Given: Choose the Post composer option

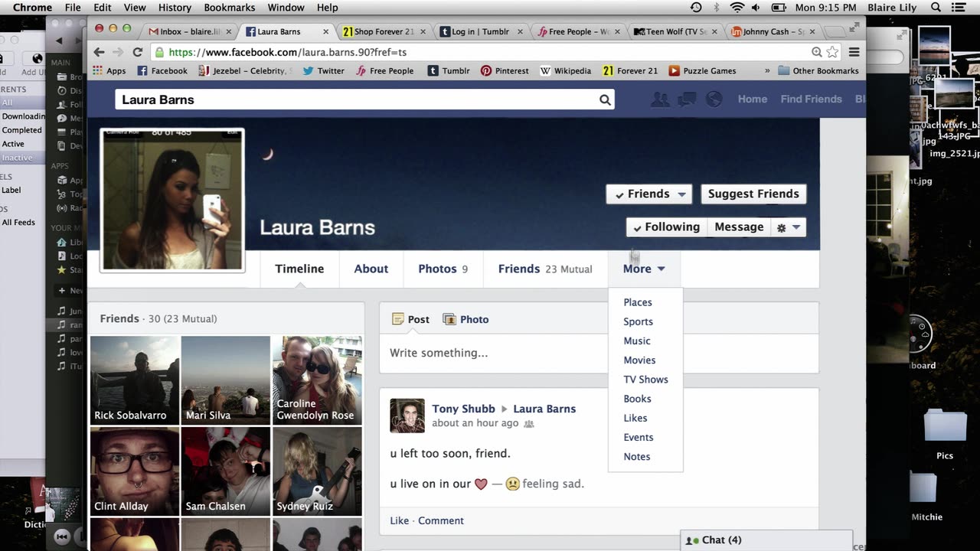Looking at the screenshot, I should (410, 319).
